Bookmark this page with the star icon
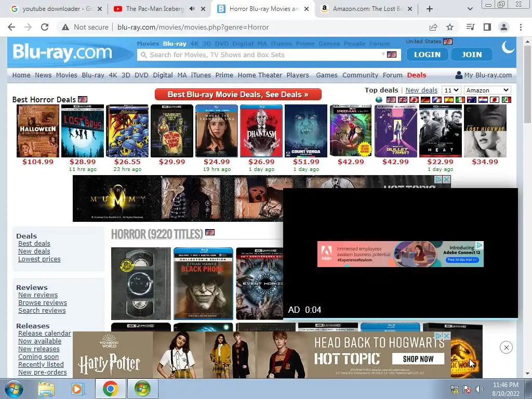 (450, 27)
